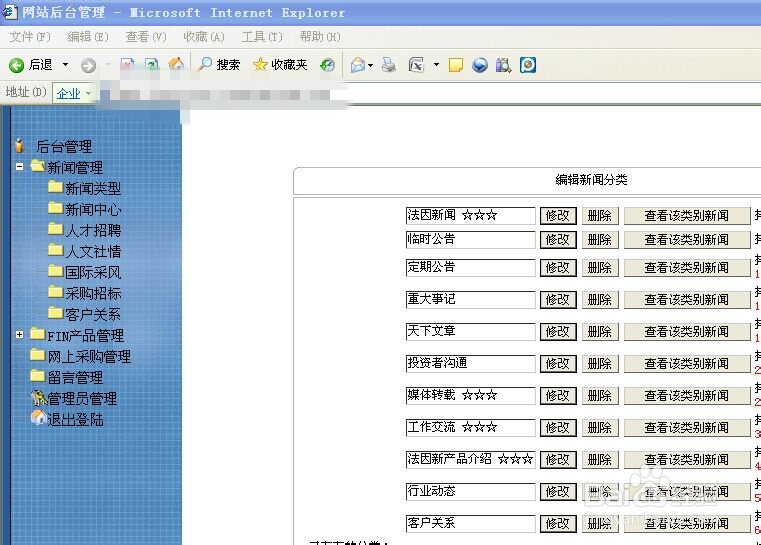
Task: Click the 退出登陆 house icon
Action: tap(38, 417)
